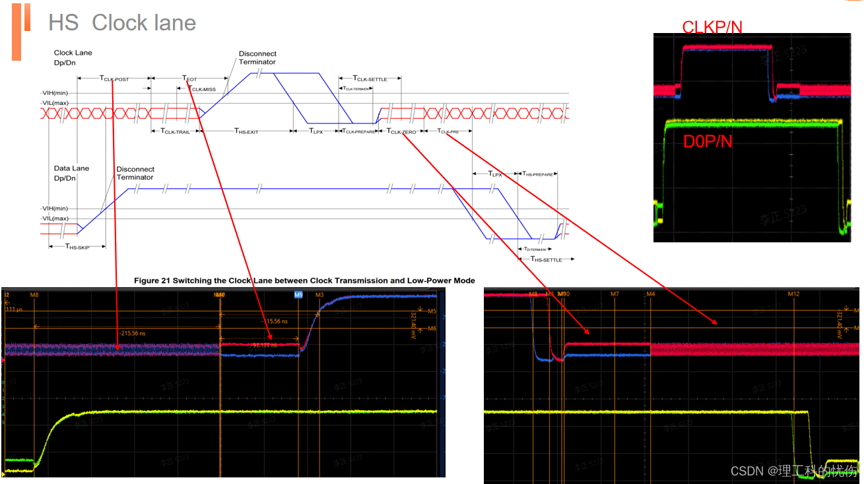
Task: Click 'Disconnect Terminator' on the data lane
Action: pos(135,173)
